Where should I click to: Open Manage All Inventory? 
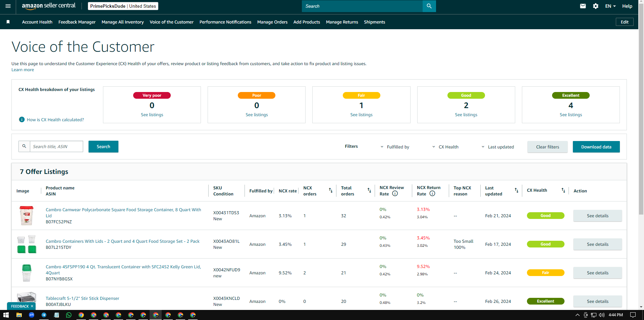pos(122,22)
